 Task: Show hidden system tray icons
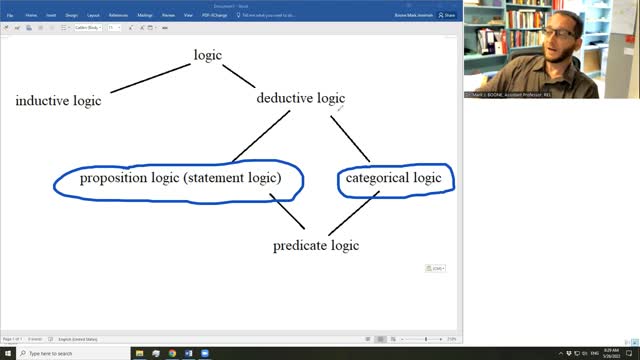click(x=560, y=353)
